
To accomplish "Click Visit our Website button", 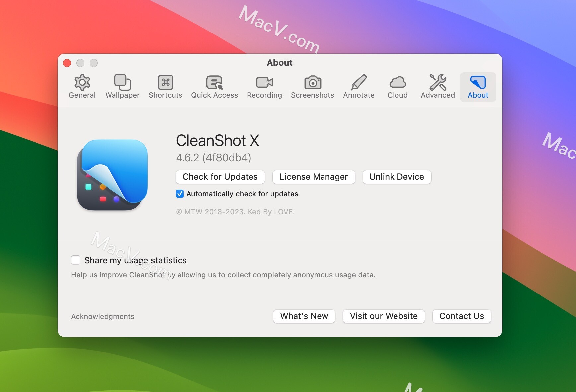I will pos(384,316).
